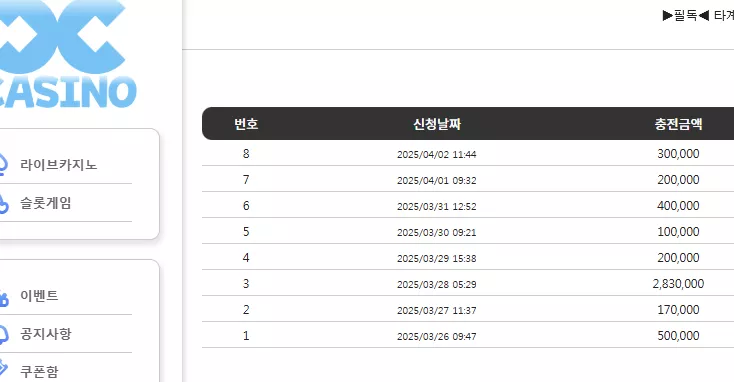Click the 충전금액 column header
734x382 pixels.
[x=678, y=124]
